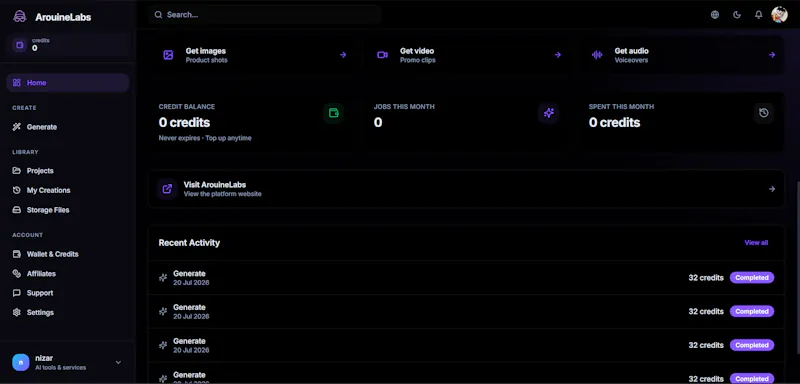Click the history icon in Spent This Month
Screen dimensions: 800x384
(764, 113)
